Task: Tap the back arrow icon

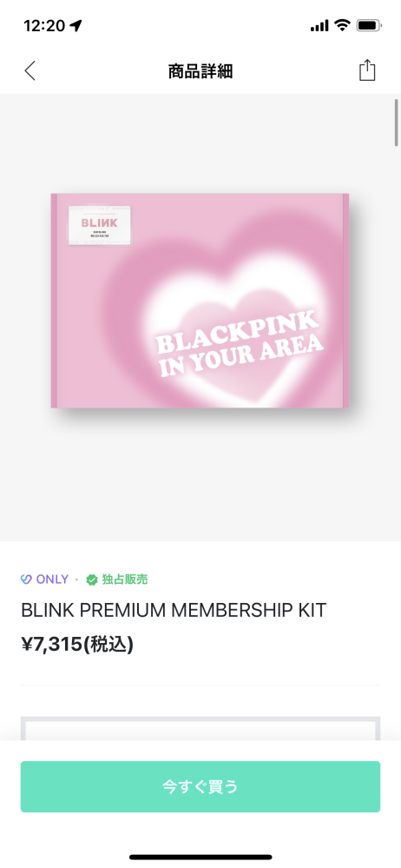Action: click(x=30, y=71)
